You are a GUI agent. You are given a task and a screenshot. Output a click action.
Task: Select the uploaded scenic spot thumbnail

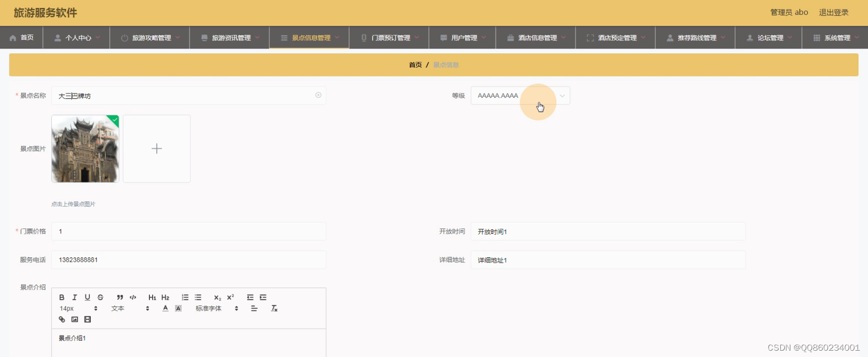(x=85, y=149)
